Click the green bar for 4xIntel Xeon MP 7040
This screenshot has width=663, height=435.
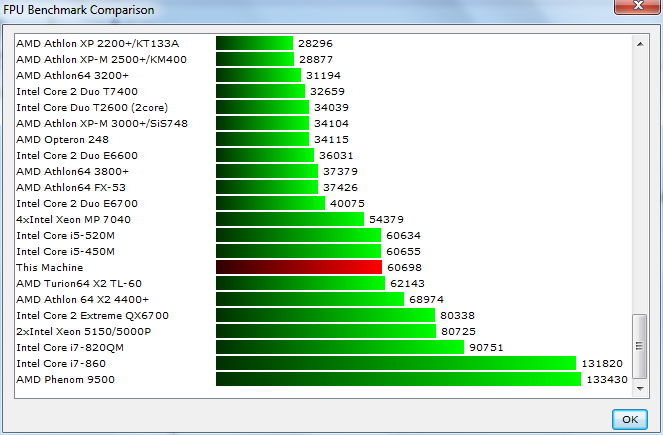click(x=290, y=219)
